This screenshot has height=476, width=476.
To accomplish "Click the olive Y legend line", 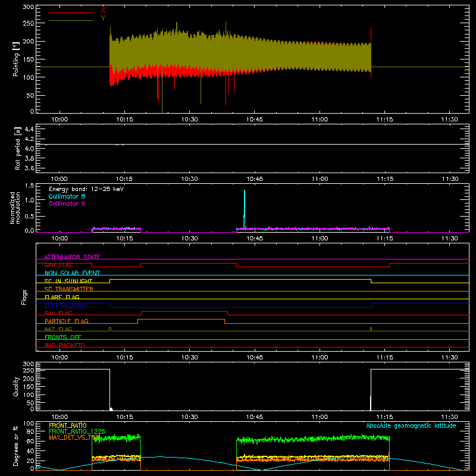I will pyautogui.click(x=71, y=21).
